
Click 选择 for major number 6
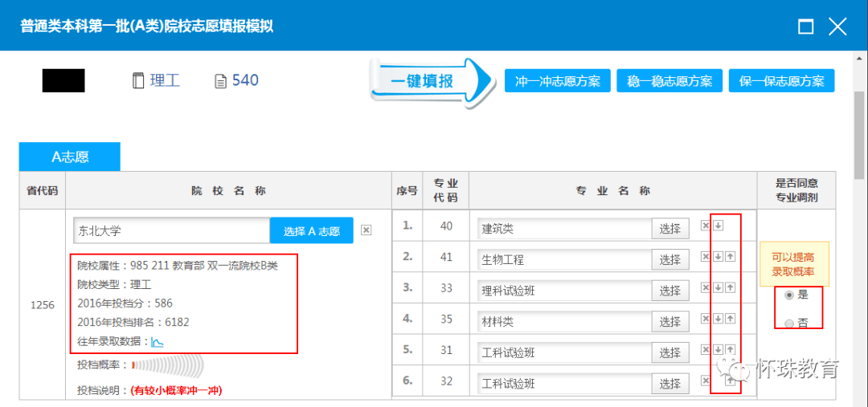pyautogui.click(x=670, y=383)
